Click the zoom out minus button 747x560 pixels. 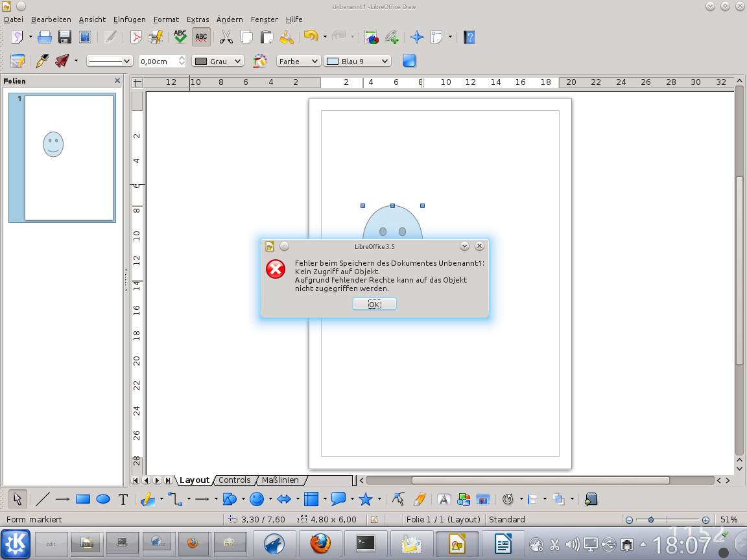tap(630, 520)
